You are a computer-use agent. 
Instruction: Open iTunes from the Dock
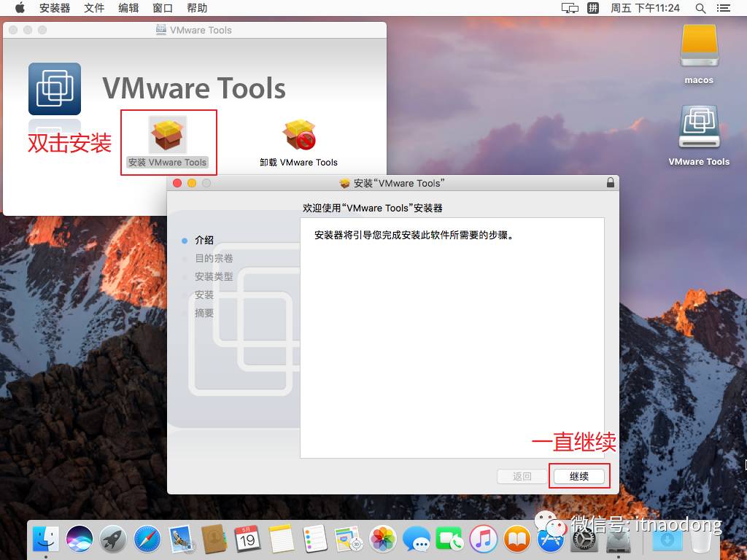point(483,539)
